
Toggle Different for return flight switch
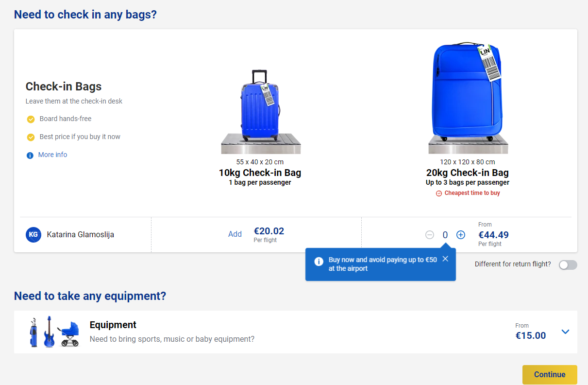(x=568, y=265)
